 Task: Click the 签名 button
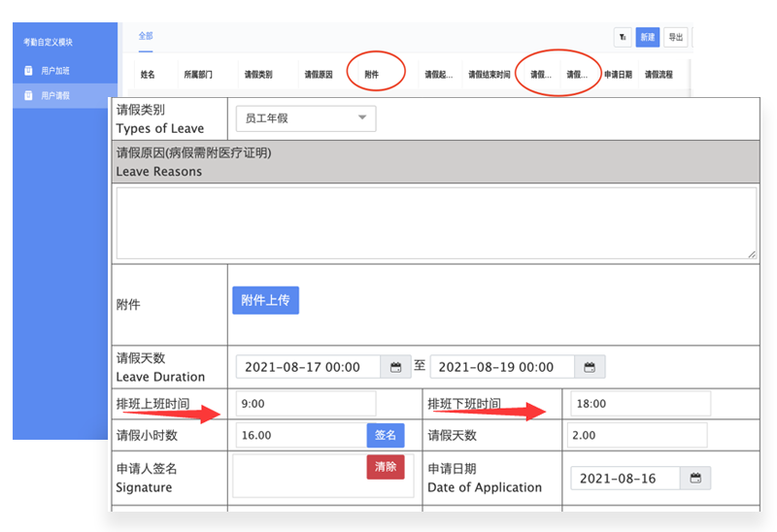click(386, 436)
